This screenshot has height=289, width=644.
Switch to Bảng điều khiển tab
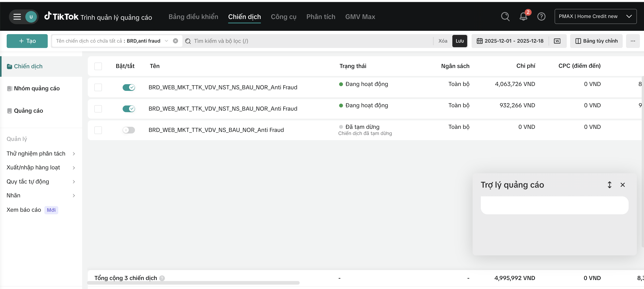pos(193,17)
